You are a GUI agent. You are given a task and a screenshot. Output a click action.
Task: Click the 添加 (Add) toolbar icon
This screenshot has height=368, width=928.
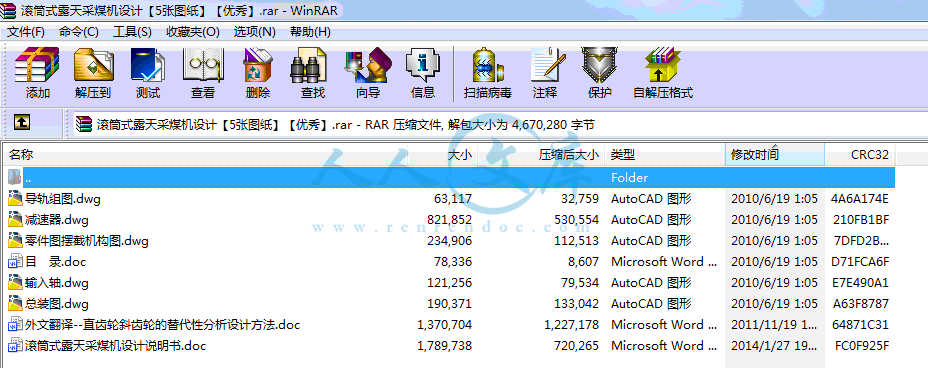[37, 73]
